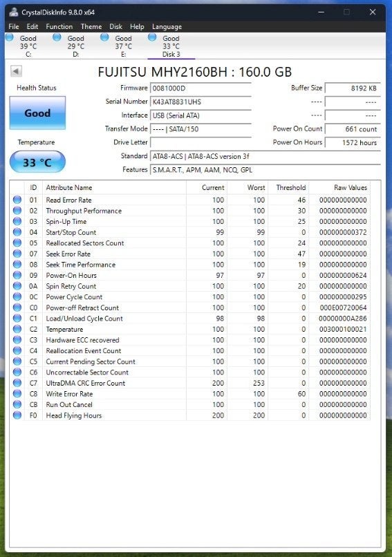Click the Disk 3 status orb
Image resolution: width=392 pixels, height=557 pixels.
(x=152, y=37)
